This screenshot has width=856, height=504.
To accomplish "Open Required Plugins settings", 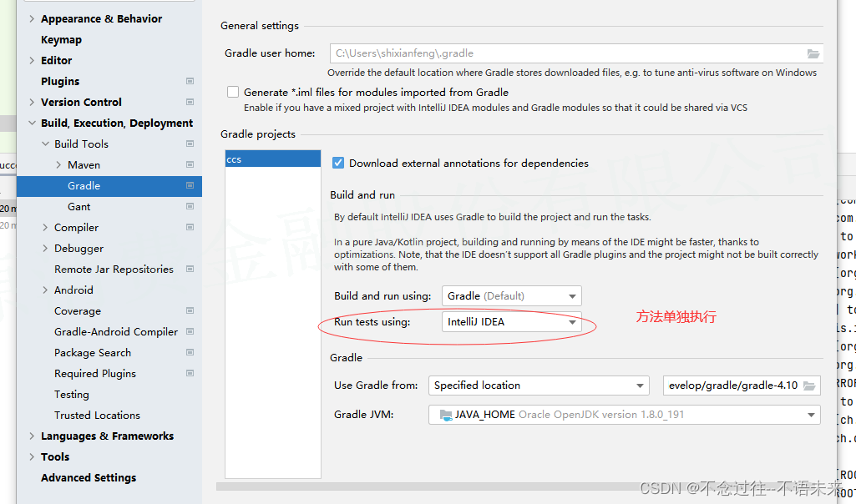I will point(95,374).
